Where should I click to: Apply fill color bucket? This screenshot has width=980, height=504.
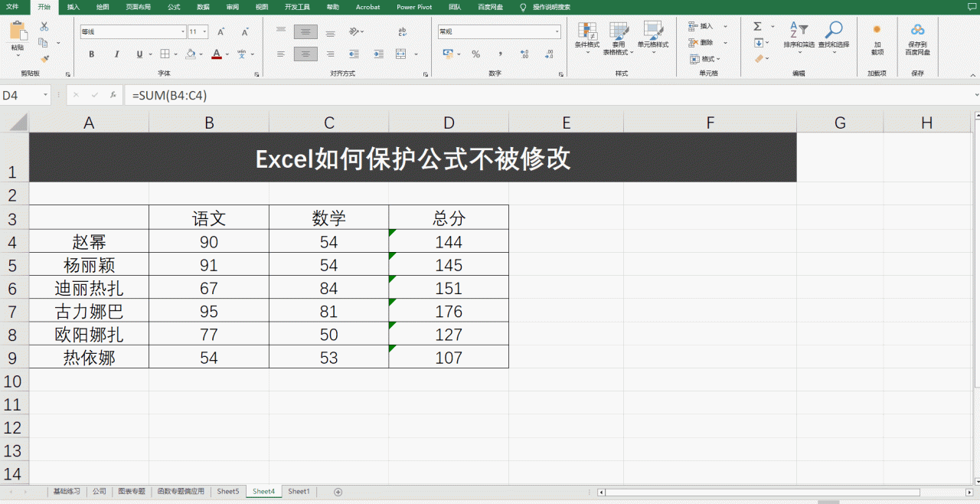click(x=190, y=54)
